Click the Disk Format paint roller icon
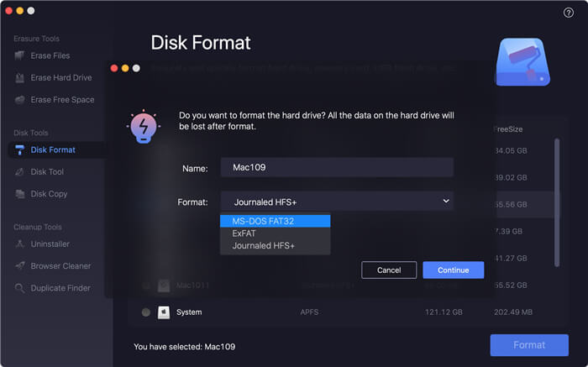Screen dimensions: 588x367 pyautogui.click(x=19, y=150)
